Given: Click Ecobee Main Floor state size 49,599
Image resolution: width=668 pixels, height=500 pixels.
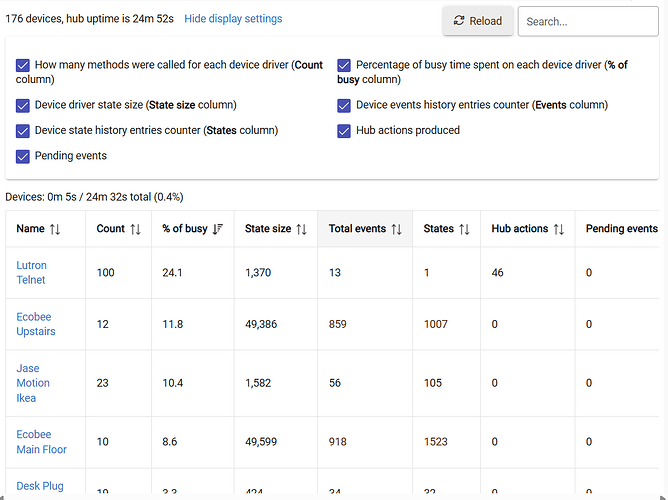Looking at the screenshot, I should pos(261,442).
